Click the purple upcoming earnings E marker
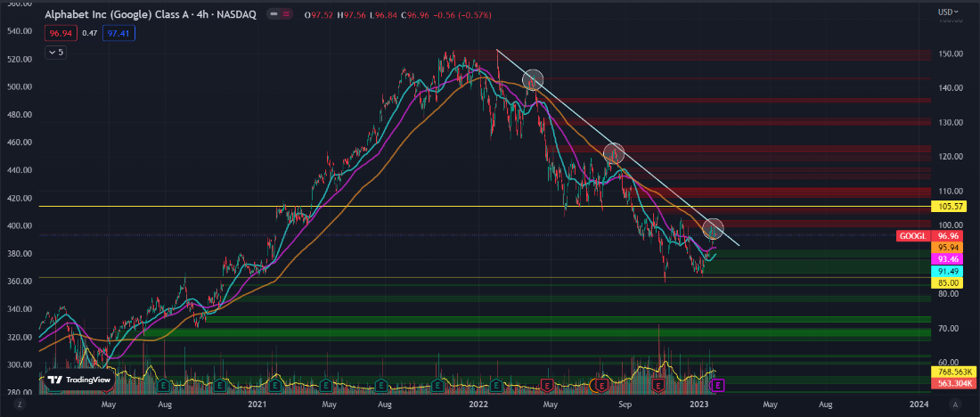Image resolution: width=980 pixels, height=417 pixels. coord(718,385)
